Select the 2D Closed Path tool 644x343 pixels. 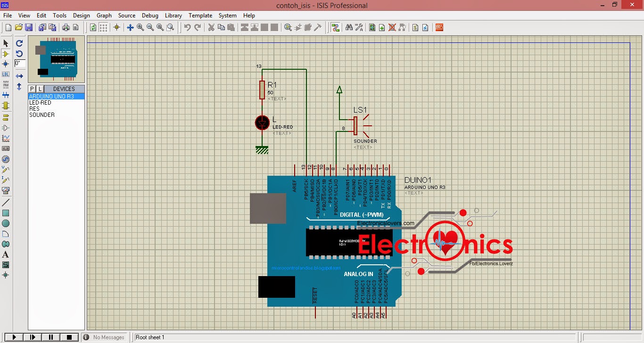tap(6, 244)
